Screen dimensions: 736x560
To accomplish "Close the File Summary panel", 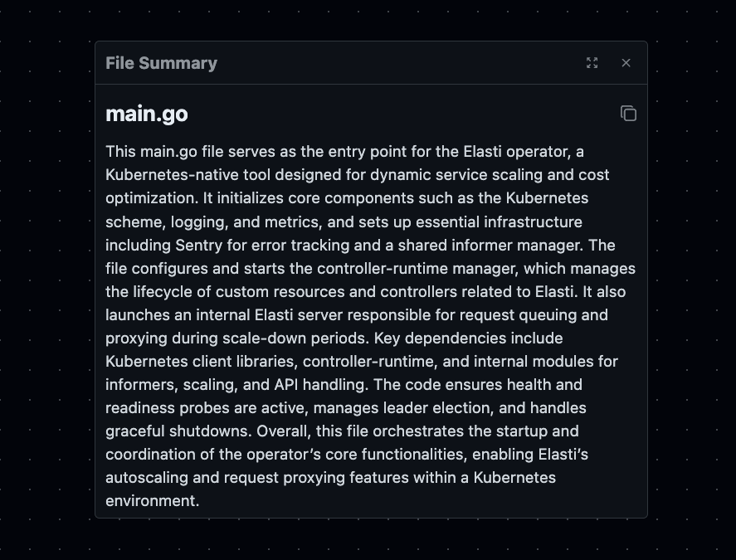I will pos(626,63).
